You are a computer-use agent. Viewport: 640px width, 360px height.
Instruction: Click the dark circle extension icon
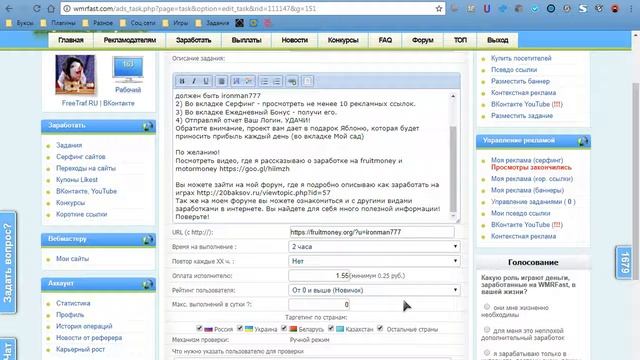(551, 9)
